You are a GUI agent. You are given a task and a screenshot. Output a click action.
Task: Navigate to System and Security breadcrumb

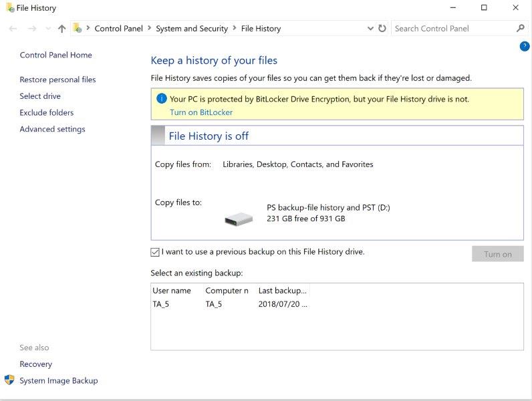192,29
